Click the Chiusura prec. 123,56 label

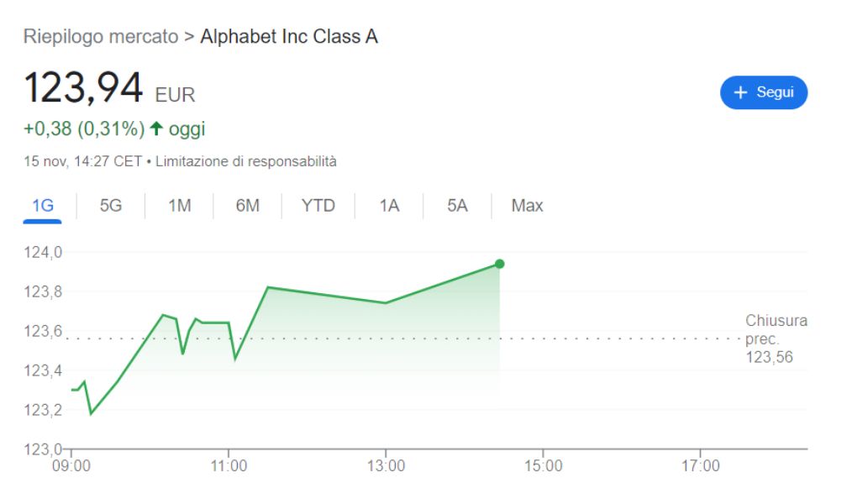pyautogui.click(x=776, y=339)
